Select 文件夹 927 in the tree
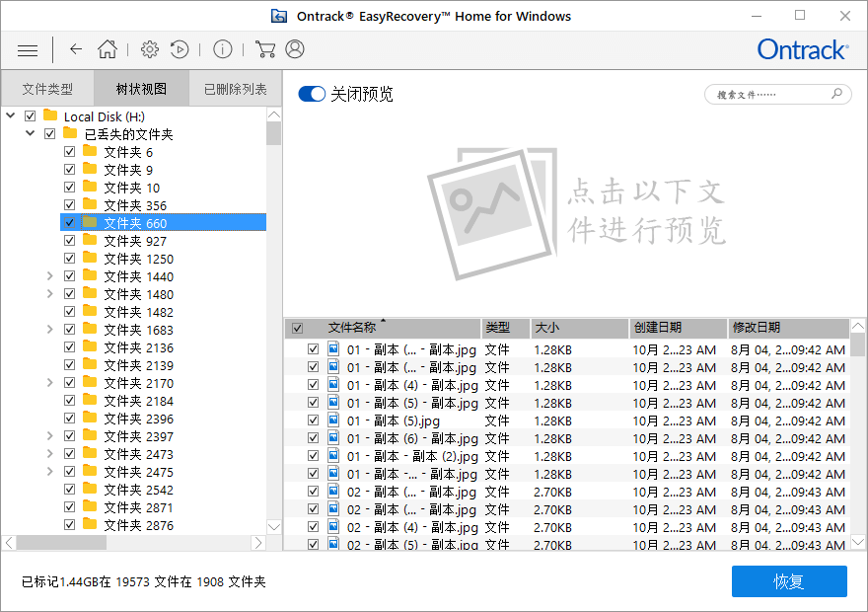This screenshot has height=612, width=868. 135,241
